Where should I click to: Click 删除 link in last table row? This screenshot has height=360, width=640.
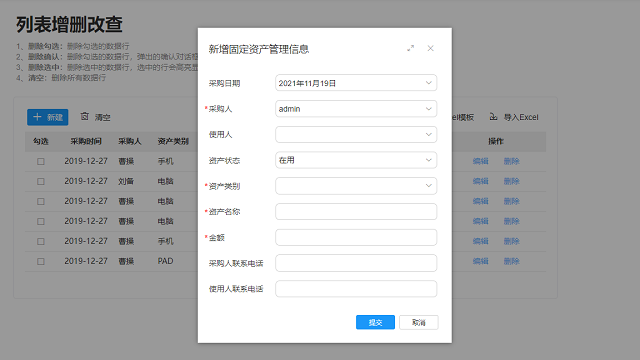click(511, 261)
